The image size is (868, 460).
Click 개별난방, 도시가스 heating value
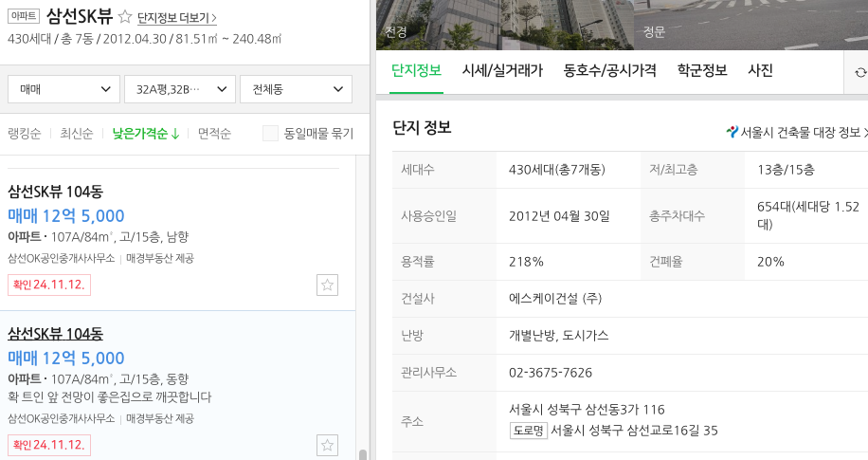[558, 336]
